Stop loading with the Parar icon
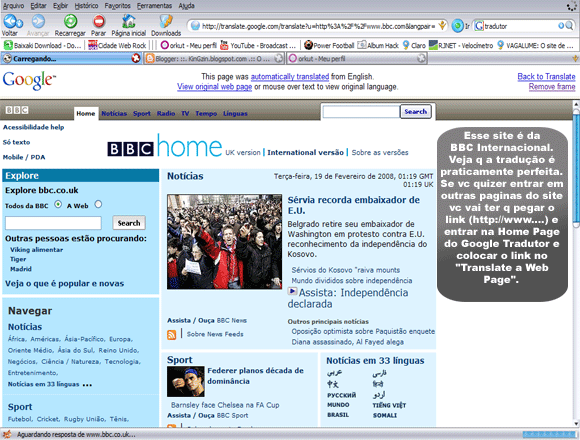This screenshot has height=440, width=580. 99,21
